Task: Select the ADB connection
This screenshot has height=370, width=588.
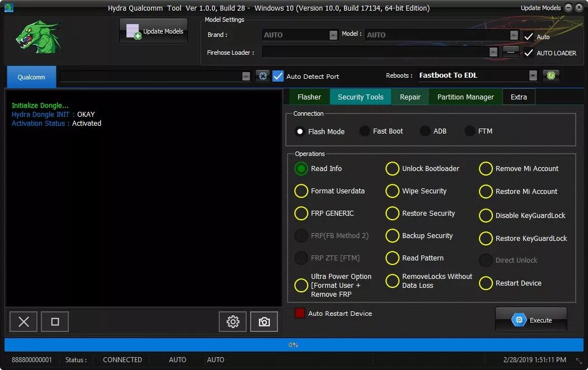Action: coord(425,131)
